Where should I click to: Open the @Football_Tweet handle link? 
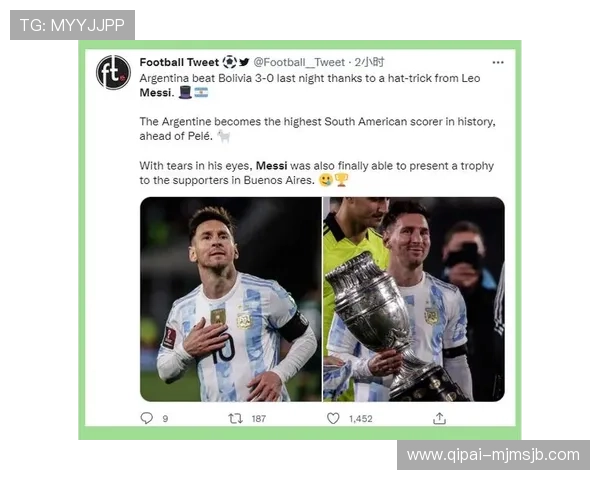click(299, 62)
